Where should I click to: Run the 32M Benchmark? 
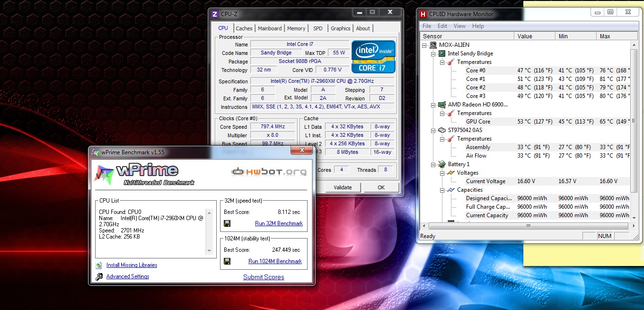(x=279, y=223)
